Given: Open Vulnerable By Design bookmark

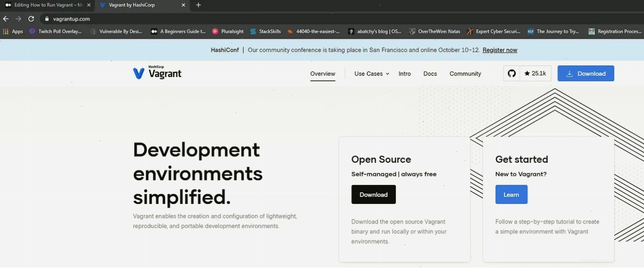Looking at the screenshot, I should (x=117, y=31).
